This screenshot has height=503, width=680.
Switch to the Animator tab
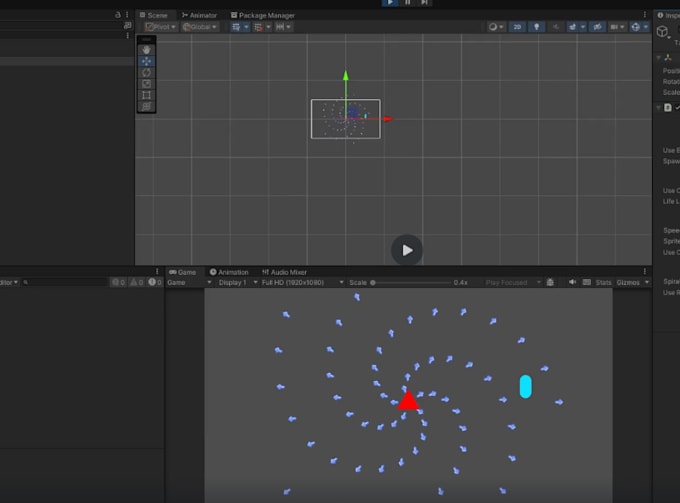[199, 15]
